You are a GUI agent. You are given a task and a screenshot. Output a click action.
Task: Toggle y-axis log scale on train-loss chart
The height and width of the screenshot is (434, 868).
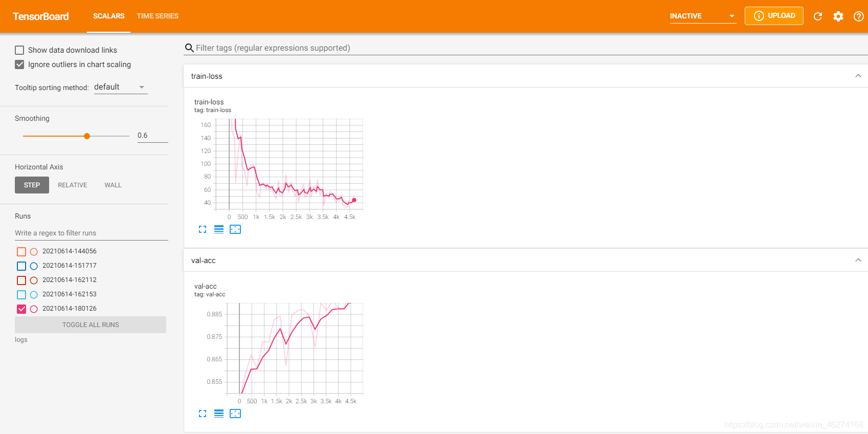point(219,229)
